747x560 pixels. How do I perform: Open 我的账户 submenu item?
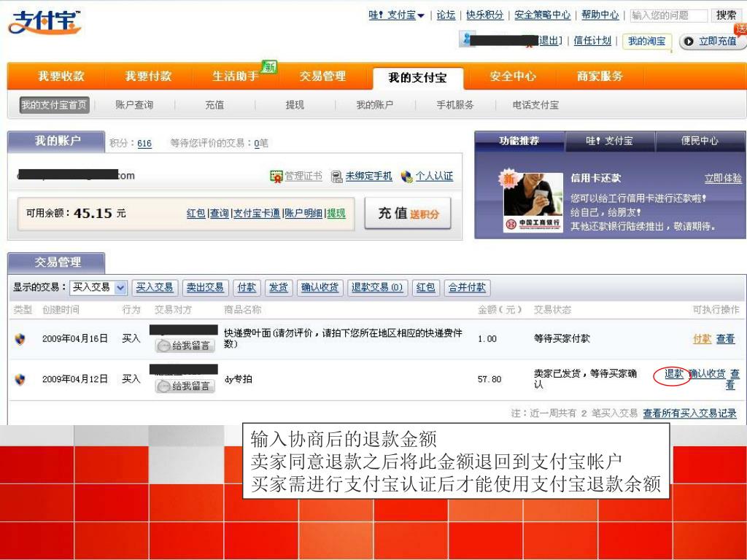[374, 105]
